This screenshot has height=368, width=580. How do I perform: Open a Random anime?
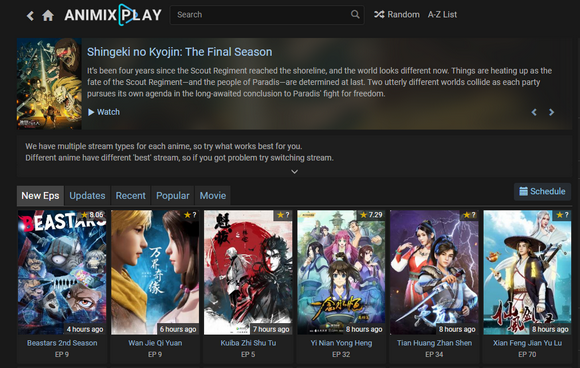tap(397, 14)
